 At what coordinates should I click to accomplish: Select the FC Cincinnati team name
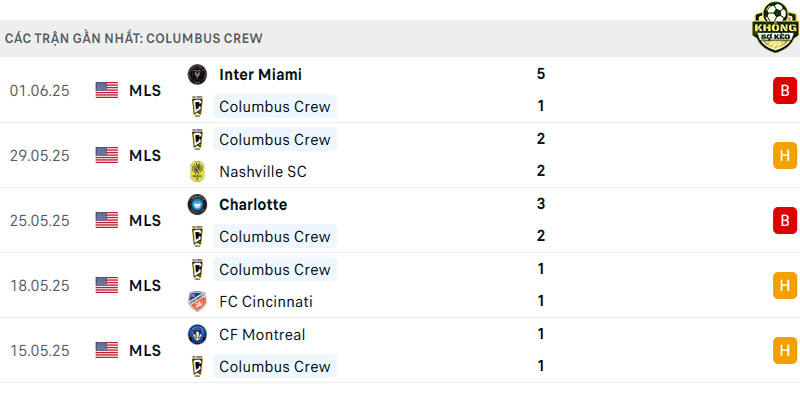click(x=266, y=302)
